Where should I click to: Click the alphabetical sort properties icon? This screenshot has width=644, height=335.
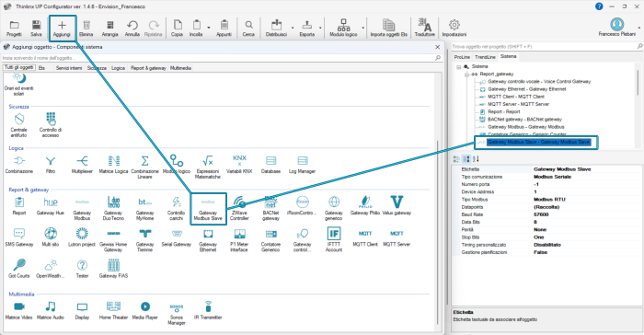476,159
